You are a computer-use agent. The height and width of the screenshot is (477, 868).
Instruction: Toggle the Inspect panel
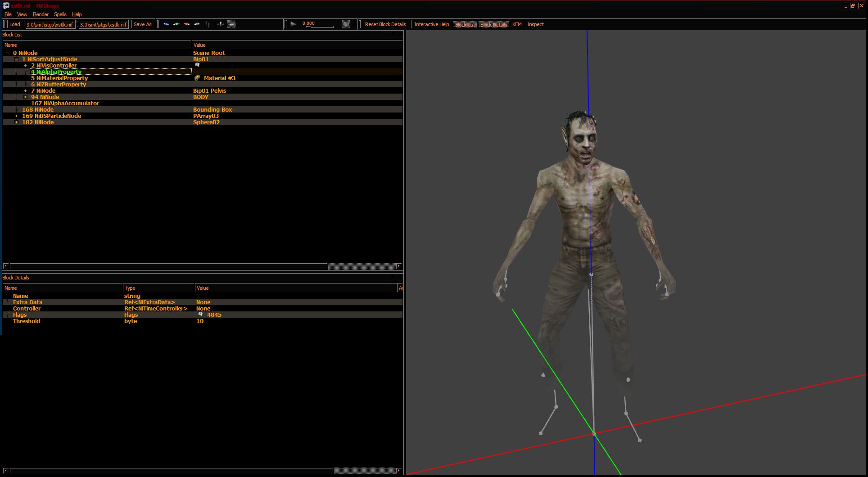click(x=535, y=24)
